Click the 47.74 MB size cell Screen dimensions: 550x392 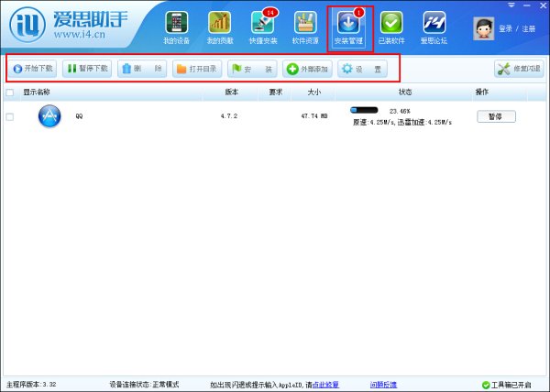click(314, 116)
